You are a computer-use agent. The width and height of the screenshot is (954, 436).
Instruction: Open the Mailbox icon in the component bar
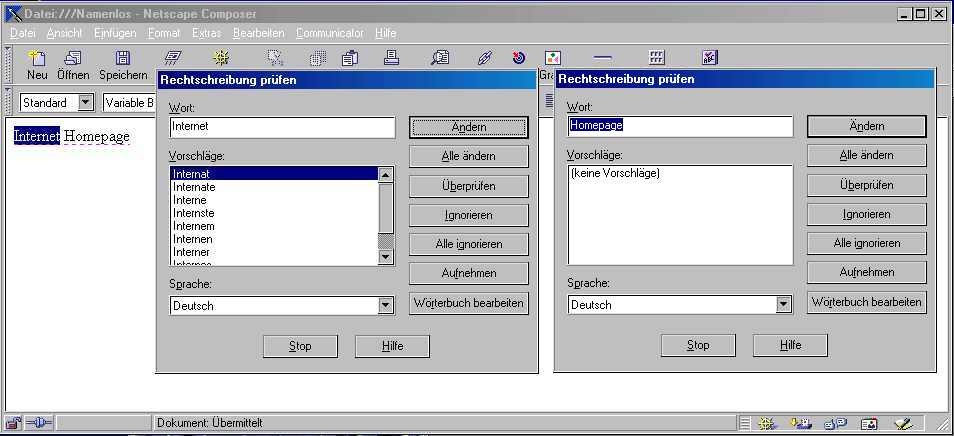click(801, 423)
